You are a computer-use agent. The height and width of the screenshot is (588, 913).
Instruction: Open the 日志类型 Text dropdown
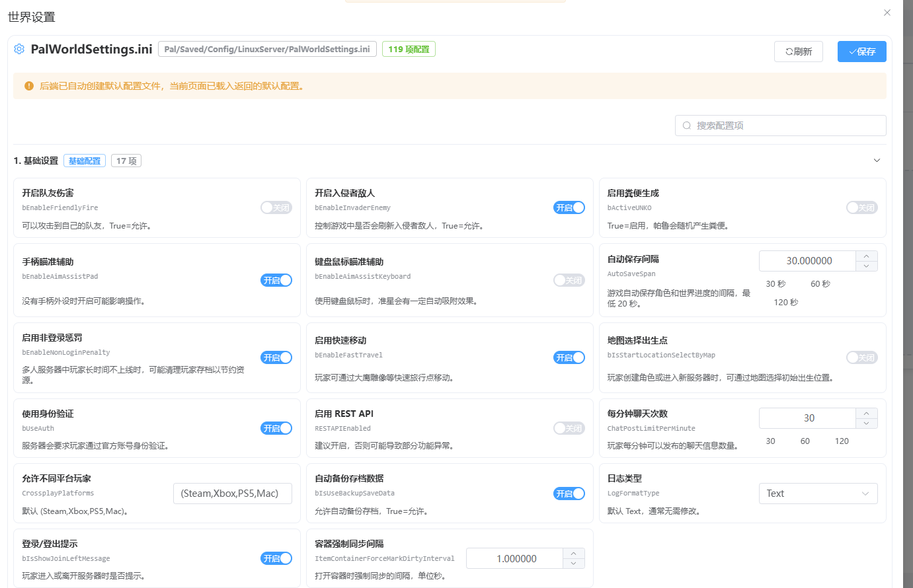coord(818,494)
